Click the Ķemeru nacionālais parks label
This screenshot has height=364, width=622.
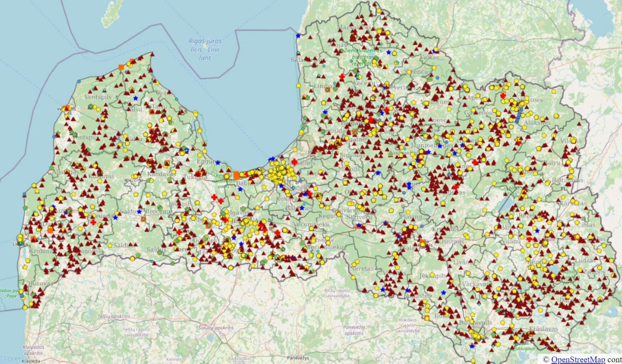tap(224, 181)
